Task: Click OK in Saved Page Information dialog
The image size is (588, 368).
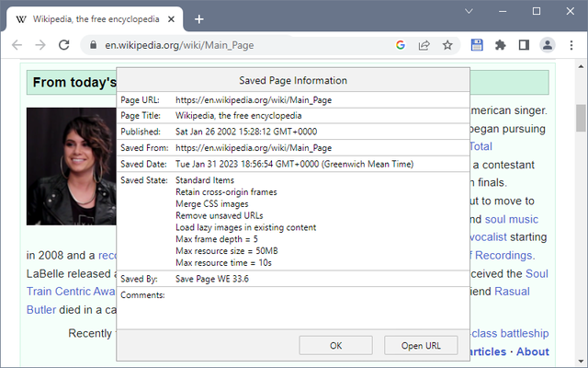Action: (335, 346)
